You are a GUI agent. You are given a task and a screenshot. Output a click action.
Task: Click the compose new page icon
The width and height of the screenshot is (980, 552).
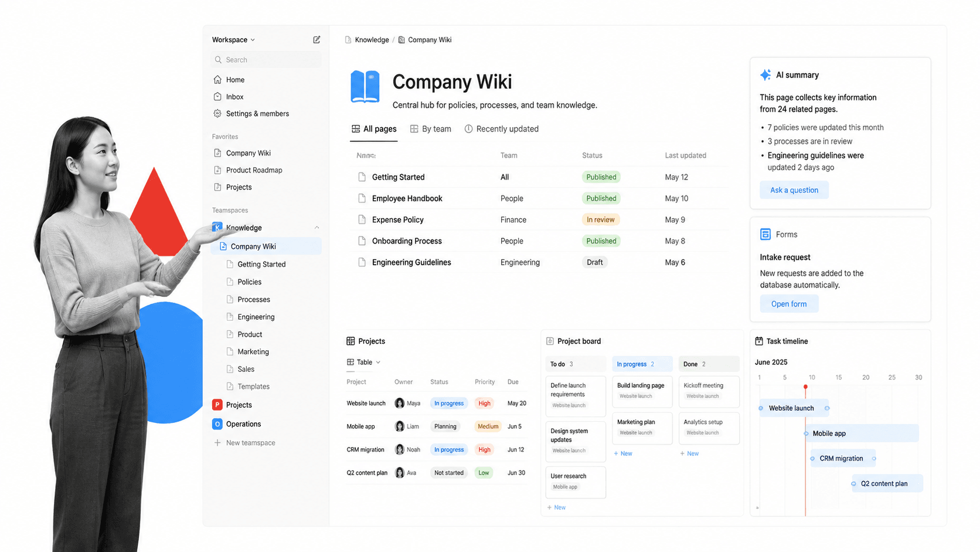coord(317,39)
